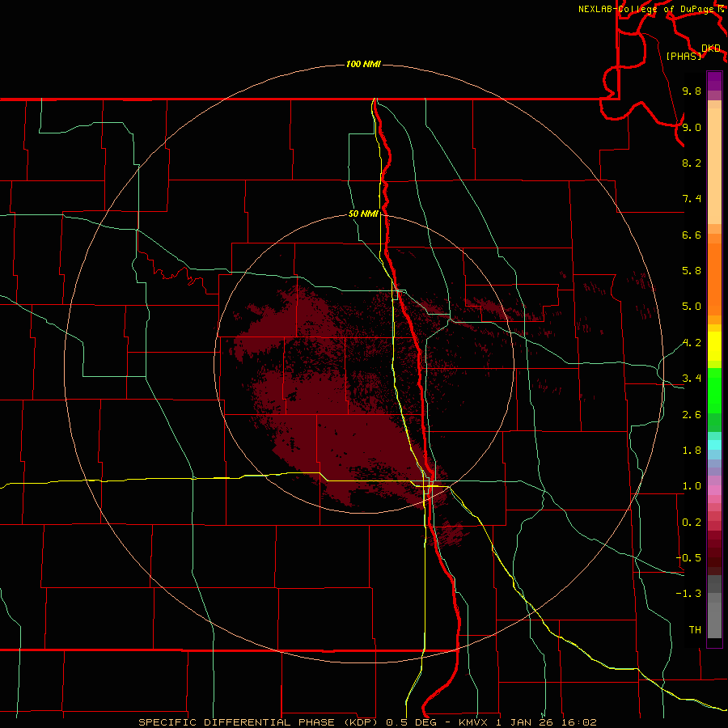Click the KMVX radar site identifier

[x=473, y=722]
